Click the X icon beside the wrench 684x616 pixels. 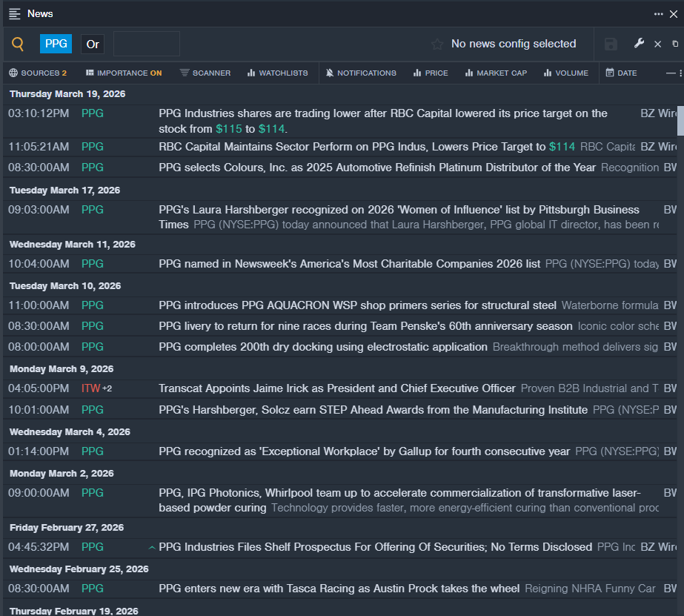pyautogui.click(x=657, y=44)
